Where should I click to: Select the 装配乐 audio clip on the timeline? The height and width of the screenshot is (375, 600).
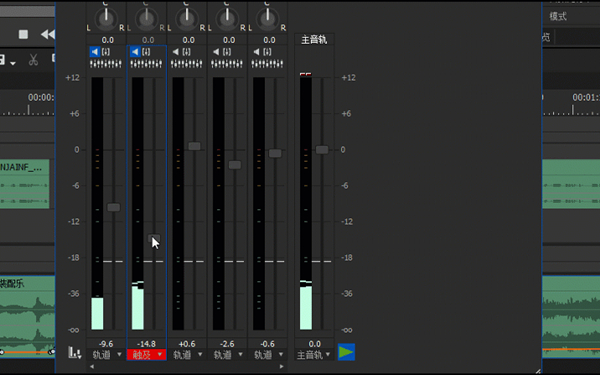tap(27, 316)
